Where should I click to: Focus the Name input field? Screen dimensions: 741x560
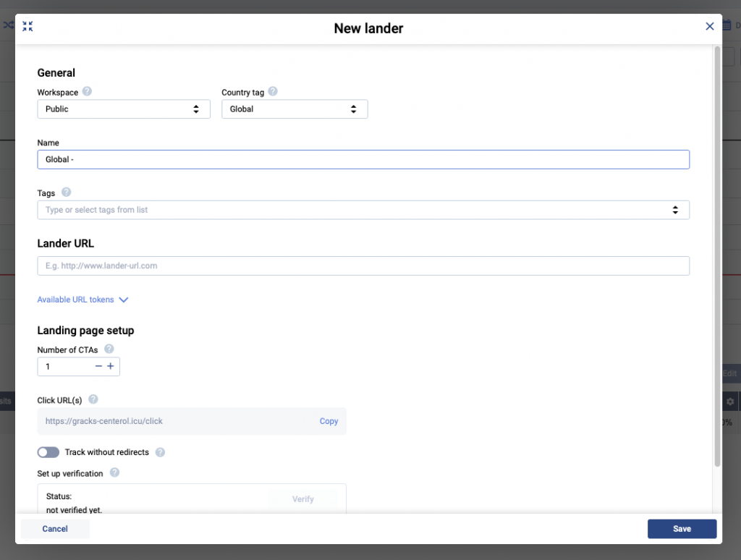tap(363, 160)
